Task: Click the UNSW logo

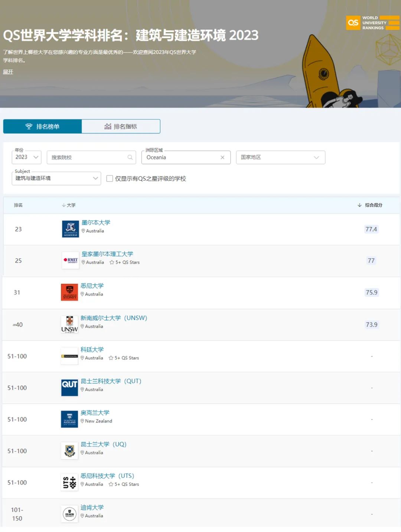Action: click(x=69, y=325)
